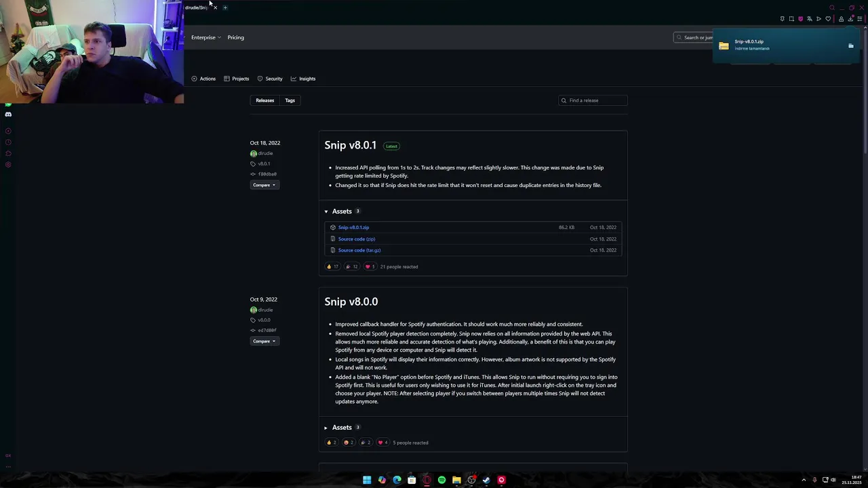Open the Snip v8.0.1 release title
The image size is (868, 488).
point(350,145)
